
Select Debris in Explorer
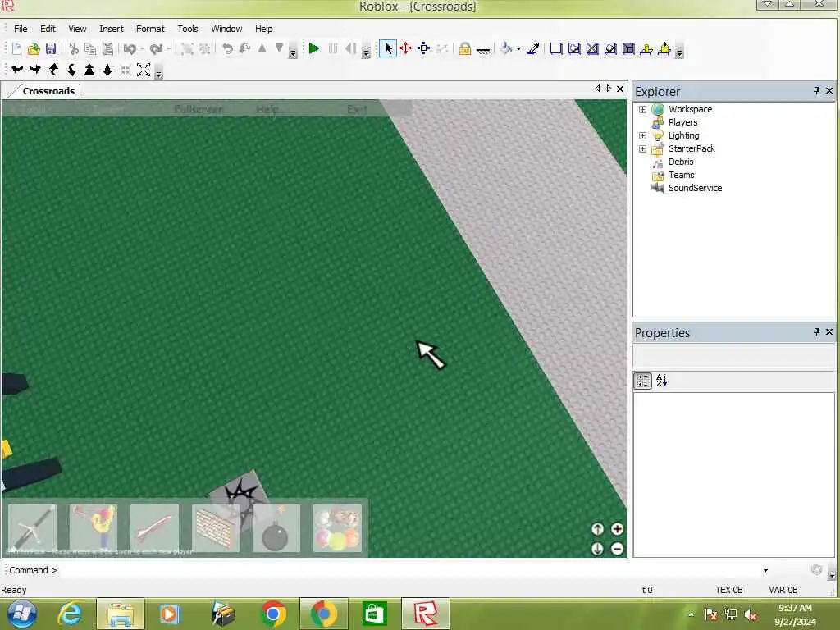pos(680,162)
